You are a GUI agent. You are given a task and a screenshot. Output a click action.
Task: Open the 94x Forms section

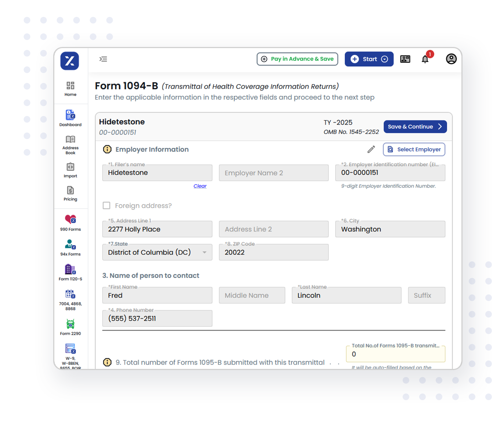click(70, 247)
